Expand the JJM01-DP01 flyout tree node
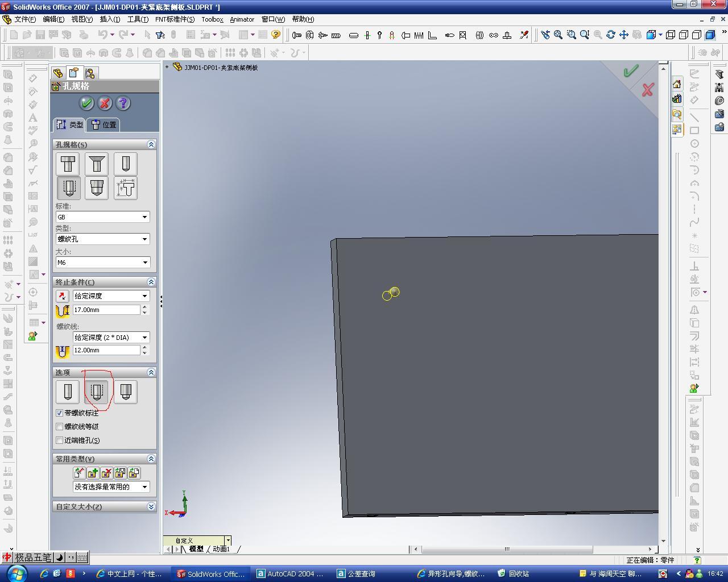The image size is (728, 582). pos(167,67)
